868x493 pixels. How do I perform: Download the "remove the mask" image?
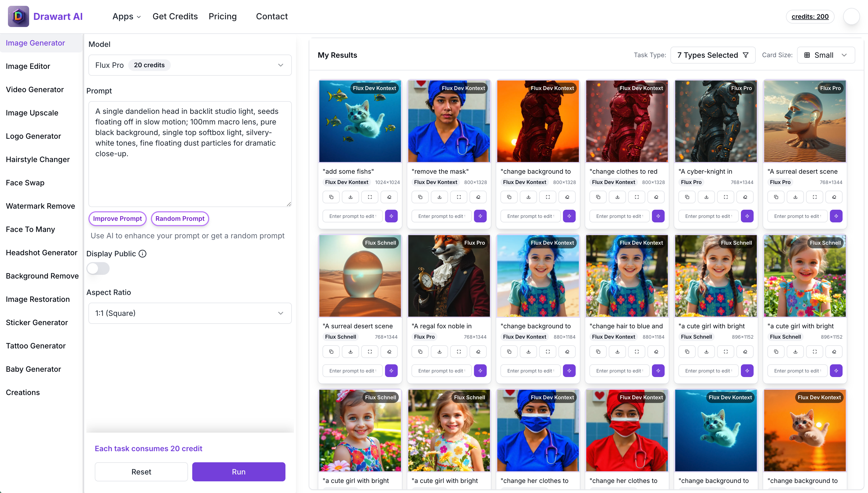pyautogui.click(x=439, y=197)
